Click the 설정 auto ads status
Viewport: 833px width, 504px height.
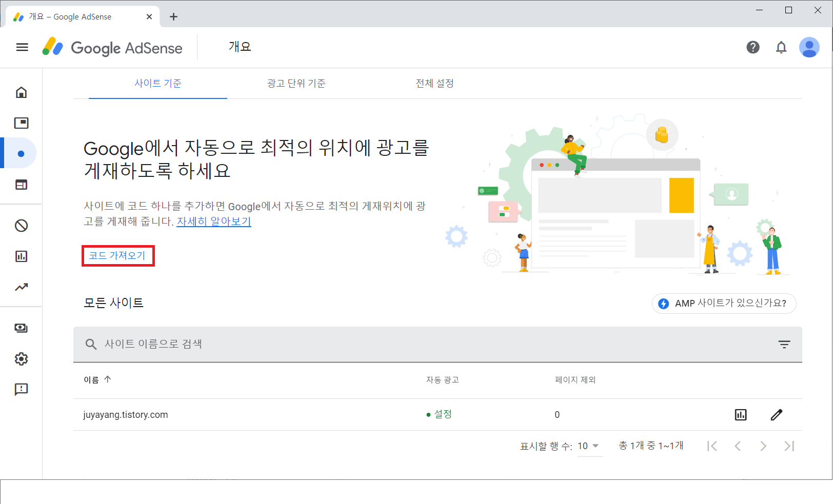439,414
